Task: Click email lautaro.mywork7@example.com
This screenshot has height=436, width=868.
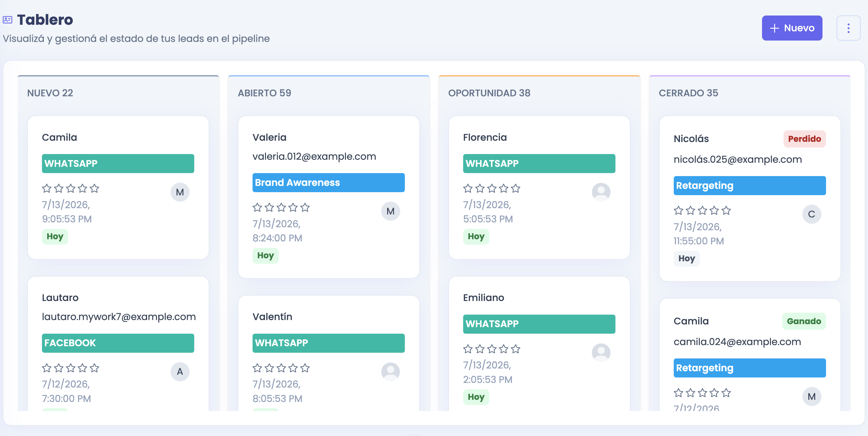Action: click(119, 317)
